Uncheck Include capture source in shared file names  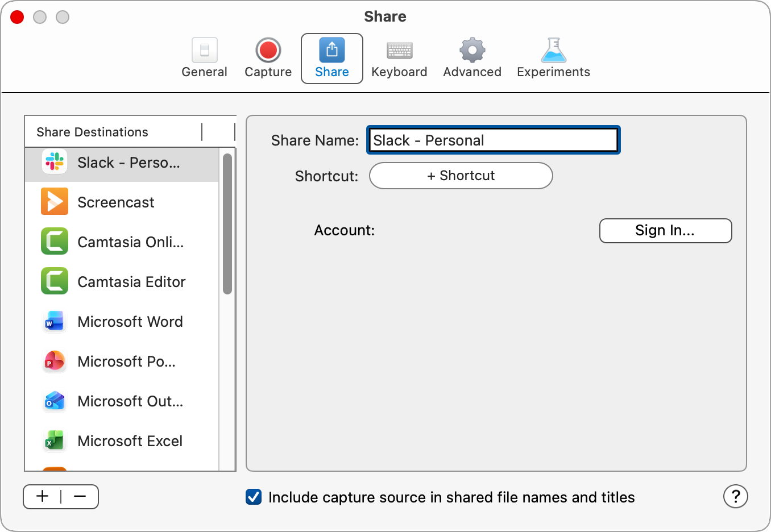point(254,497)
